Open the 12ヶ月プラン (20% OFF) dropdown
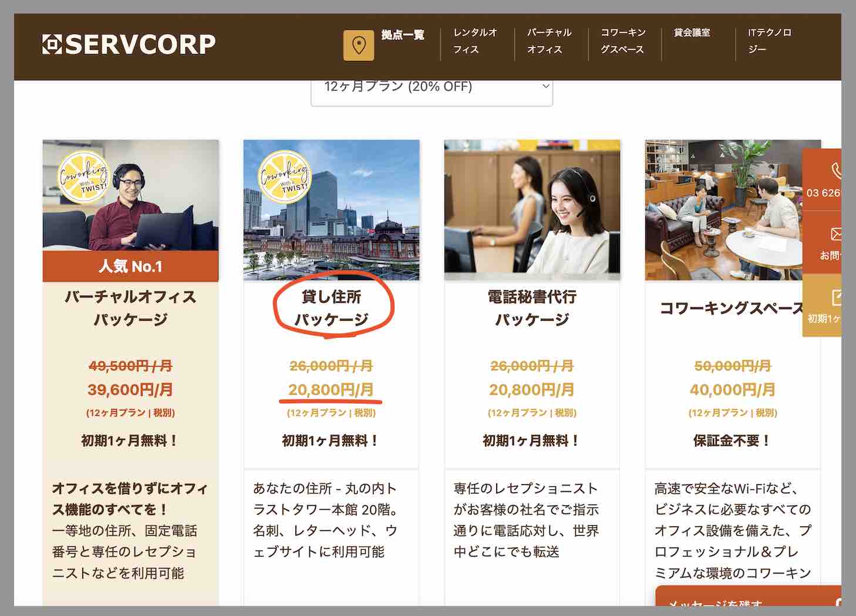The height and width of the screenshot is (616, 856). pos(432,87)
